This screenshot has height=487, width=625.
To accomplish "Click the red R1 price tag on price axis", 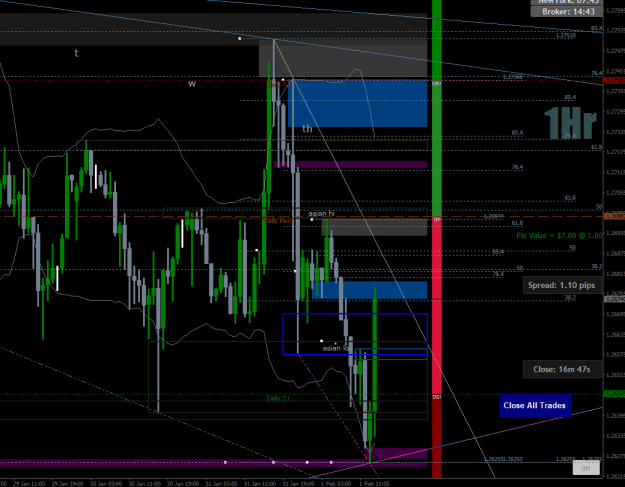I will click(614, 81).
